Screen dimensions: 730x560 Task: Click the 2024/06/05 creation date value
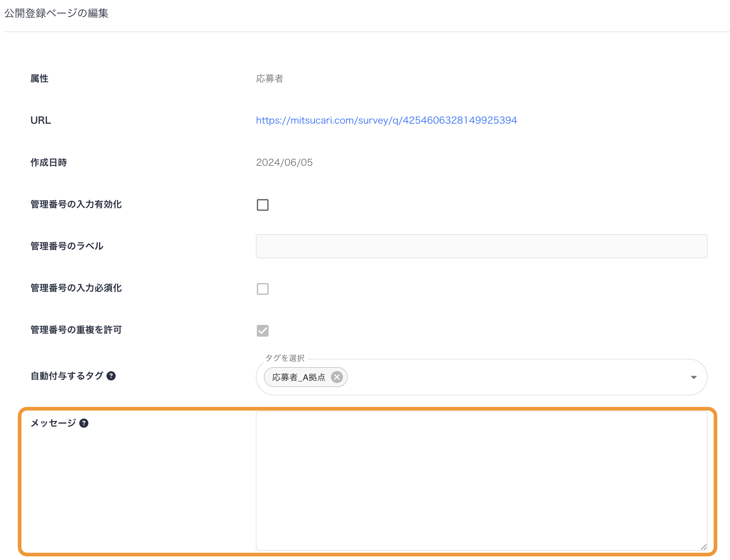click(x=284, y=163)
